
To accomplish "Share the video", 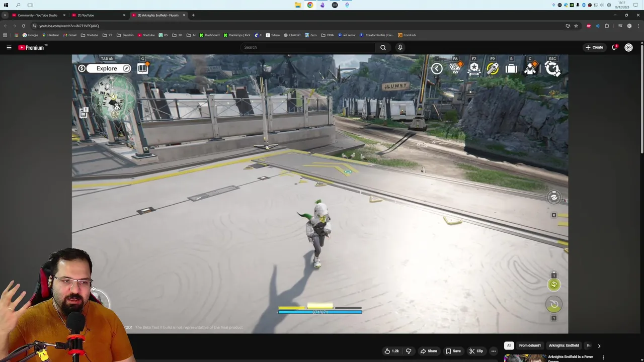I will click(x=429, y=351).
